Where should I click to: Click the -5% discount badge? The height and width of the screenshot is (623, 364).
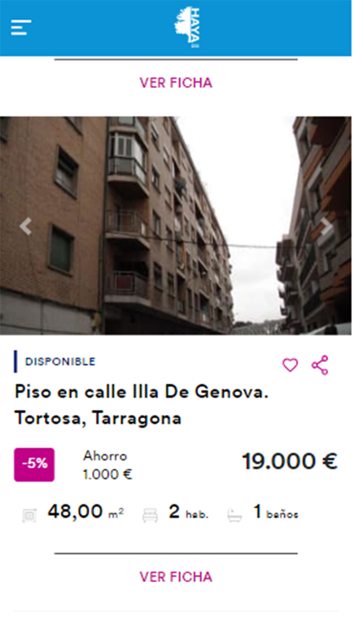click(34, 464)
